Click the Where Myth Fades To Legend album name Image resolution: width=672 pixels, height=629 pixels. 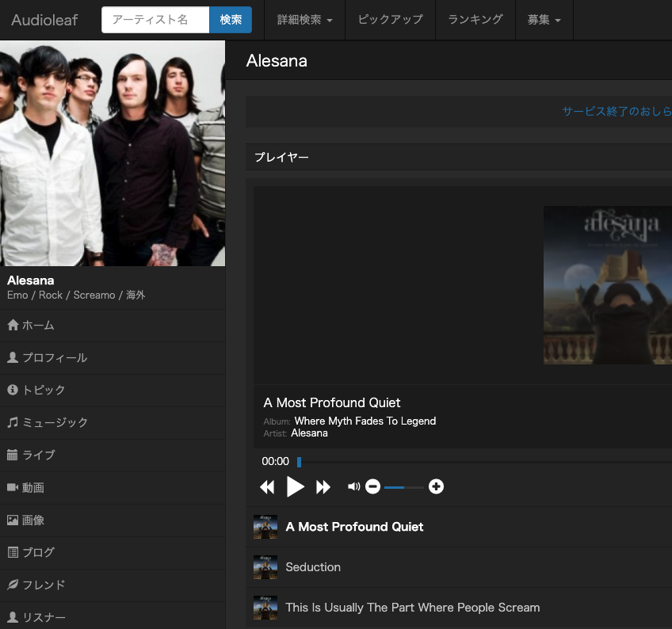tap(365, 421)
